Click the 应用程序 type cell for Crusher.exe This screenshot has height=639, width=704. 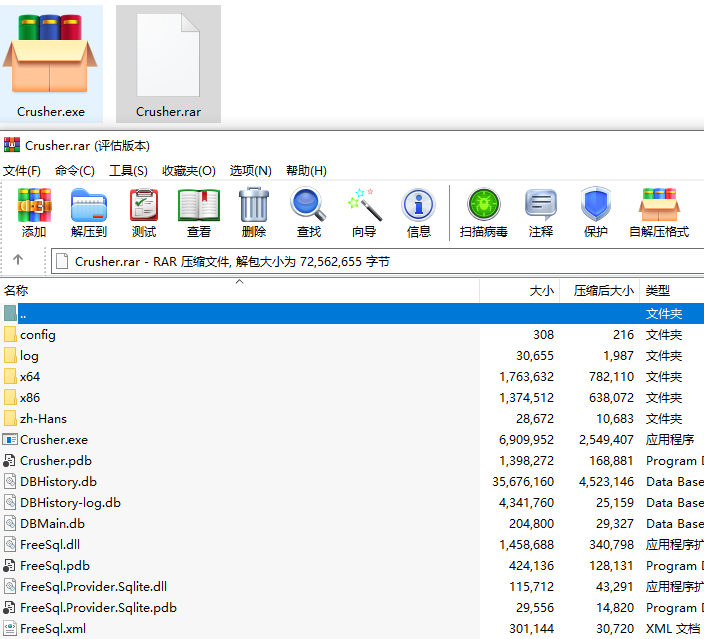[670, 439]
